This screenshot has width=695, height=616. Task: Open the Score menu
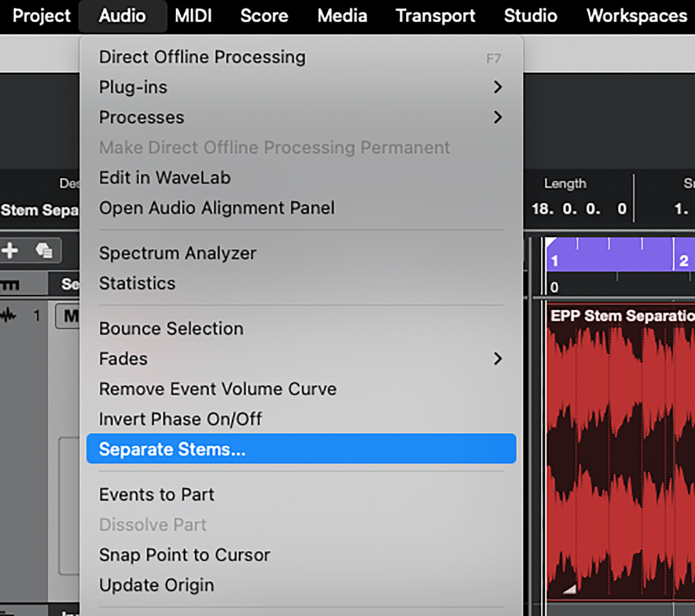click(x=264, y=16)
